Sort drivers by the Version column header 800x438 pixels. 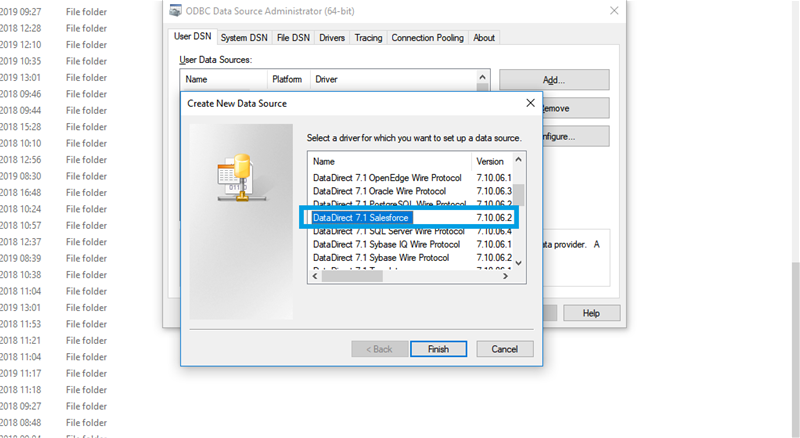tap(491, 161)
